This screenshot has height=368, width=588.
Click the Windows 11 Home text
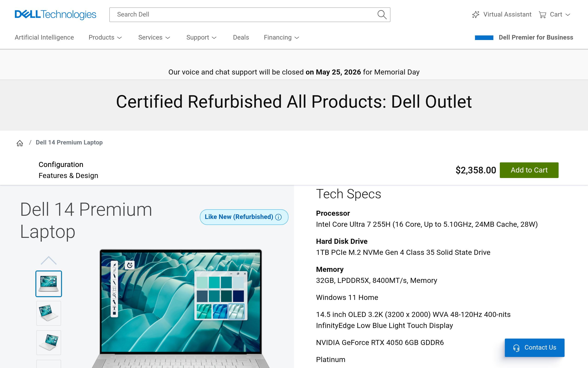coord(347,298)
